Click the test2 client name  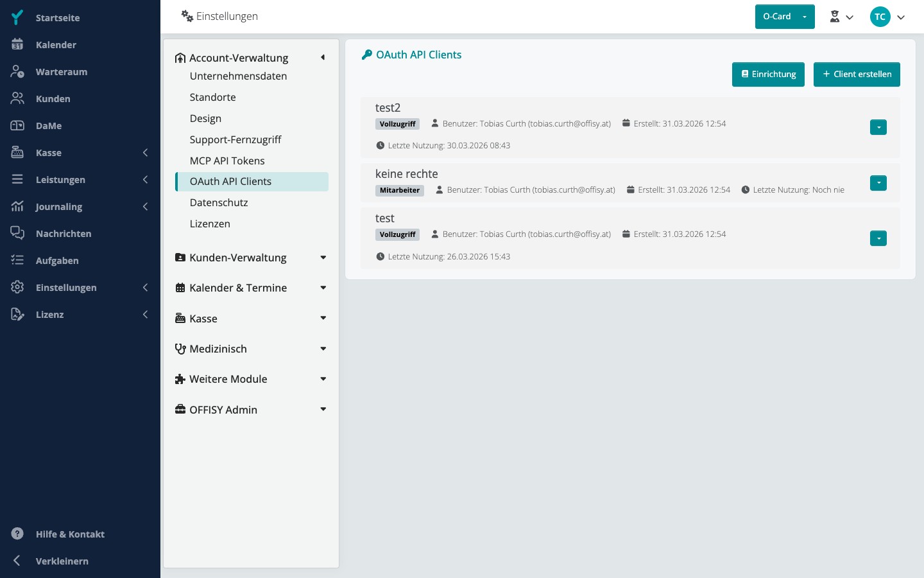click(x=388, y=108)
